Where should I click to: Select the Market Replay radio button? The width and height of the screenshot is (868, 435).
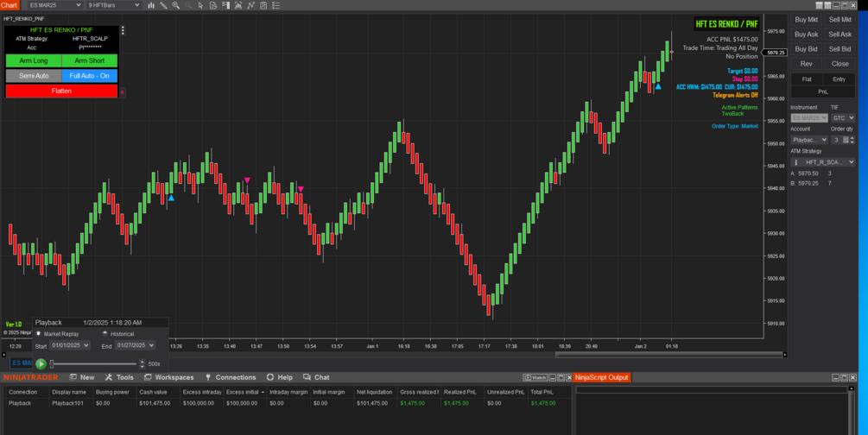pos(39,334)
